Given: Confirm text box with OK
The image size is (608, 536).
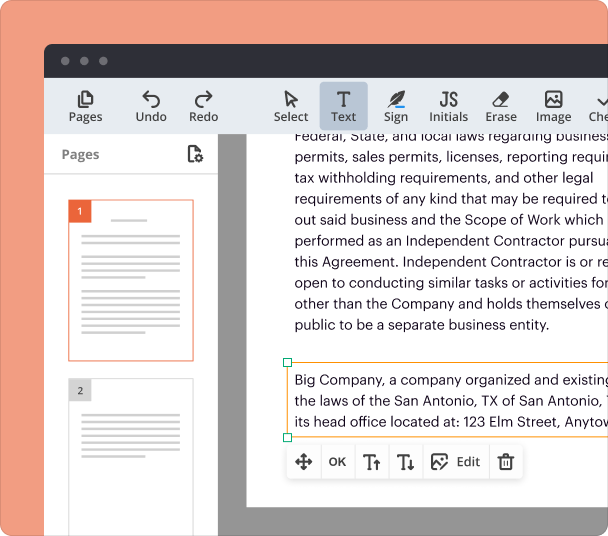Looking at the screenshot, I should pyautogui.click(x=337, y=462).
